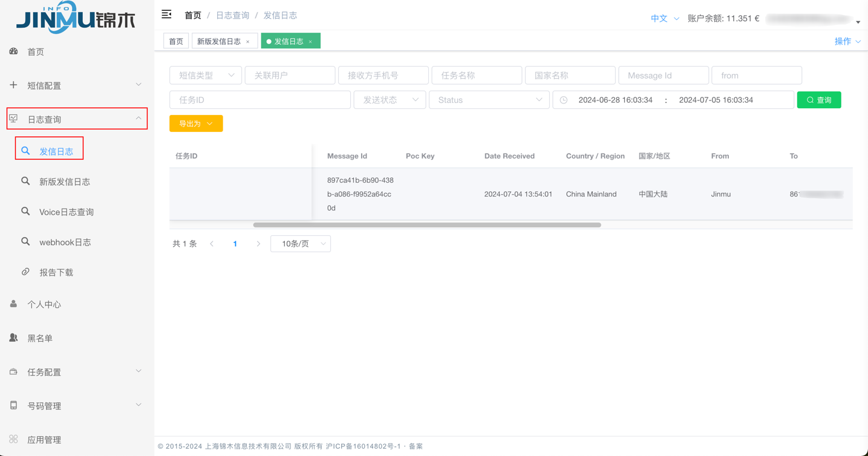Click the plus icon beside 短信配置
The image size is (868, 456).
point(13,85)
